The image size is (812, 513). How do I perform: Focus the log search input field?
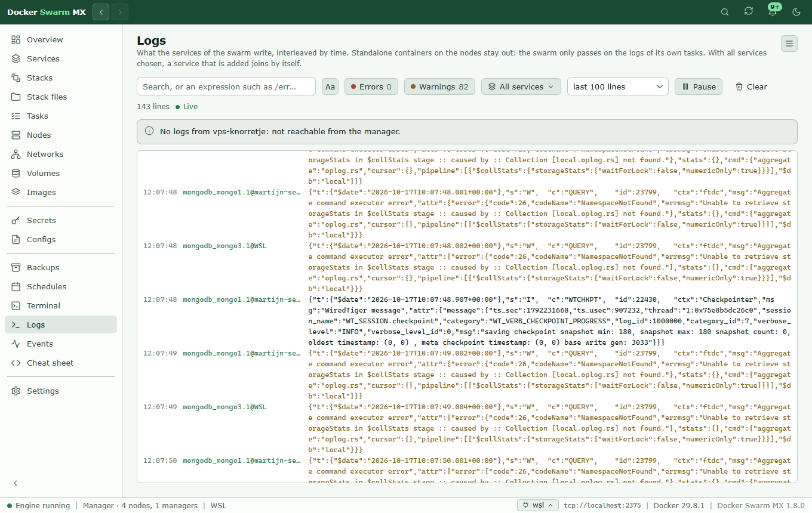226,86
